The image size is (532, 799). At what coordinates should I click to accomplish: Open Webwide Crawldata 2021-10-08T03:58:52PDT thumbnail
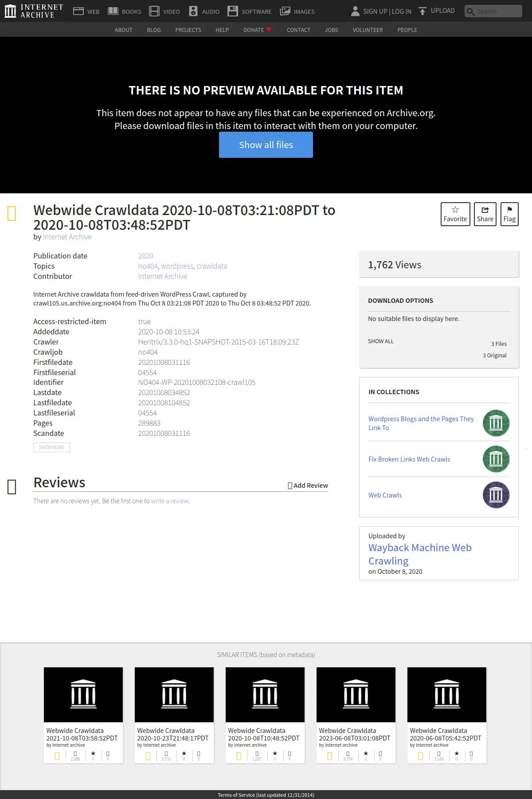click(x=83, y=695)
